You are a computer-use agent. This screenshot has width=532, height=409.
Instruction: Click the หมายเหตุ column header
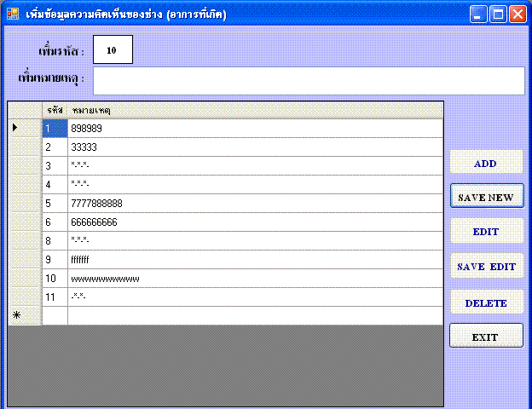pos(255,110)
